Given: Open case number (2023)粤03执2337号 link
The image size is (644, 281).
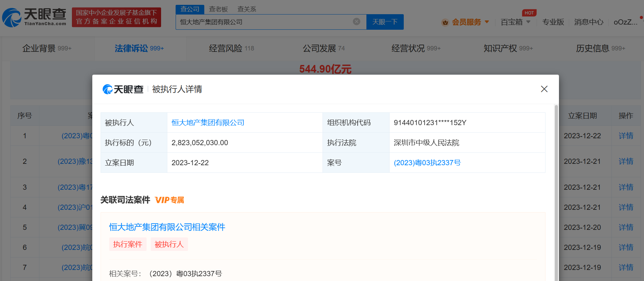Looking at the screenshot, I should pyautogui.click(x=427, y=163).
